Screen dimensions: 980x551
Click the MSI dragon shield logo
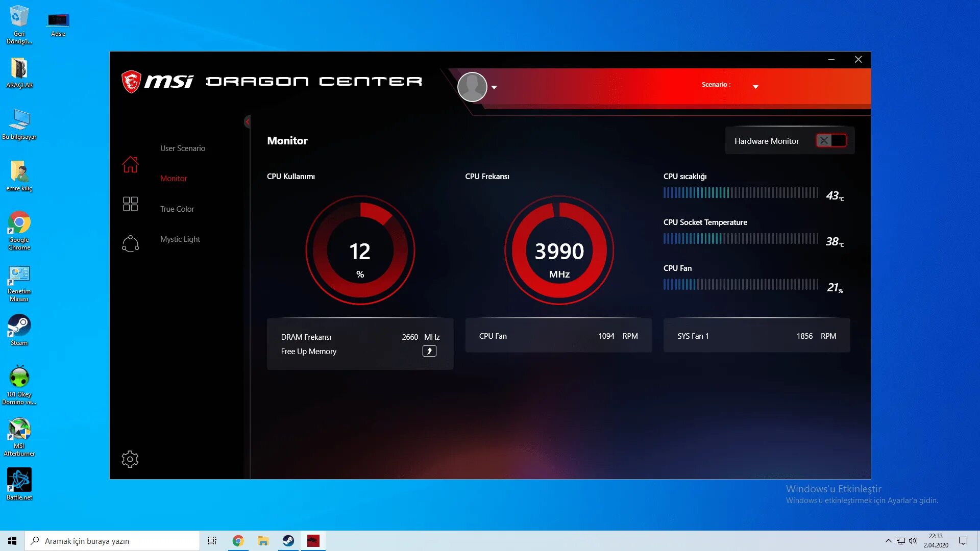tap(131, 81)
